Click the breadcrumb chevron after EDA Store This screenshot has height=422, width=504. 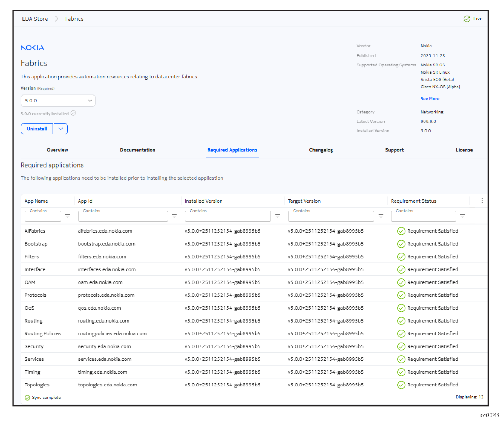click(x=57, y=19)
